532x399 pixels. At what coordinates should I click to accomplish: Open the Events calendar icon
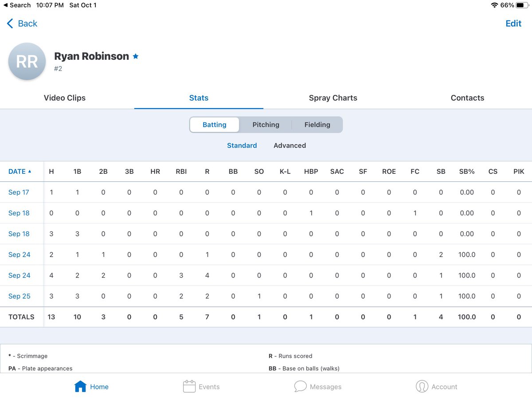tap(189, 387)
